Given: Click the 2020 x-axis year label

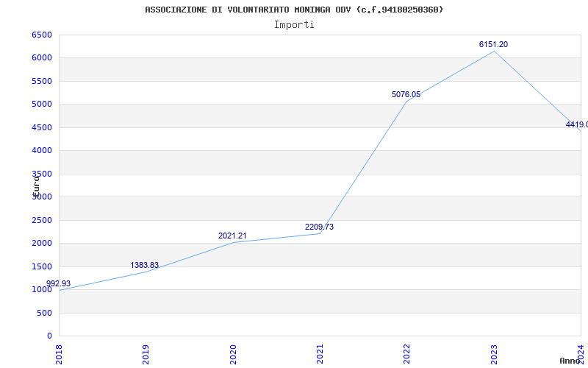Looking at the screenshot, I should tap(233, 354).
